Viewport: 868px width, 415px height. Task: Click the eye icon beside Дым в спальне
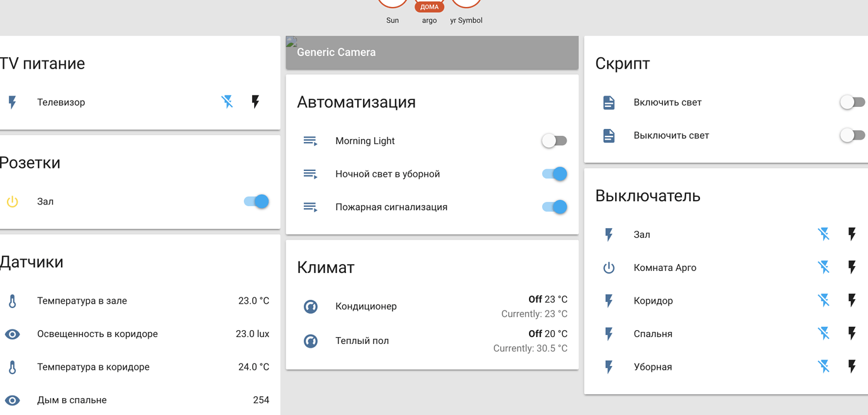click(x=12, y=400)
